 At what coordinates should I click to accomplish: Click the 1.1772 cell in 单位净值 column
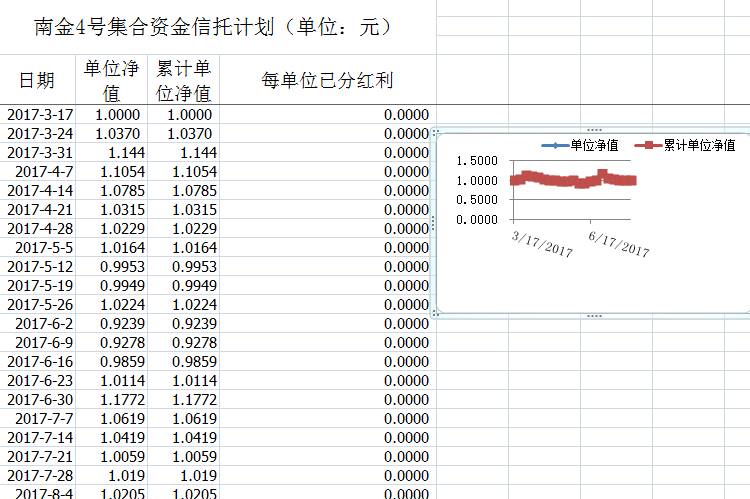[120, 399]
